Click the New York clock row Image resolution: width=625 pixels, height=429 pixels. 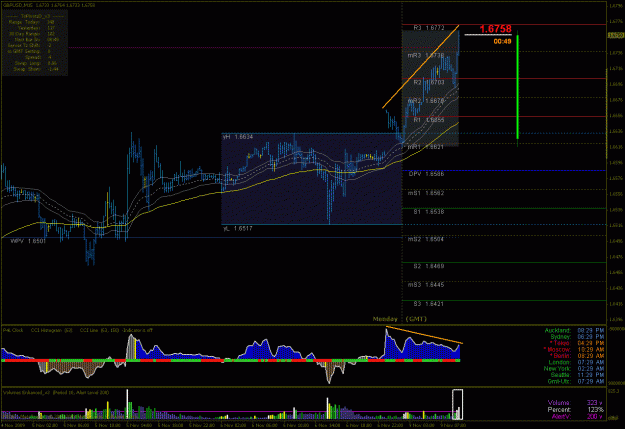574,369
